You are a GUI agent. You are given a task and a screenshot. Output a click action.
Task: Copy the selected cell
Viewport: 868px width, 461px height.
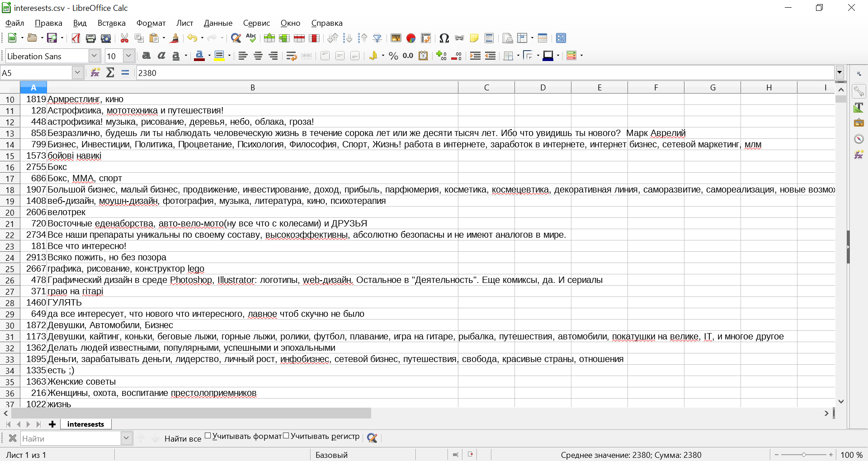139,38
